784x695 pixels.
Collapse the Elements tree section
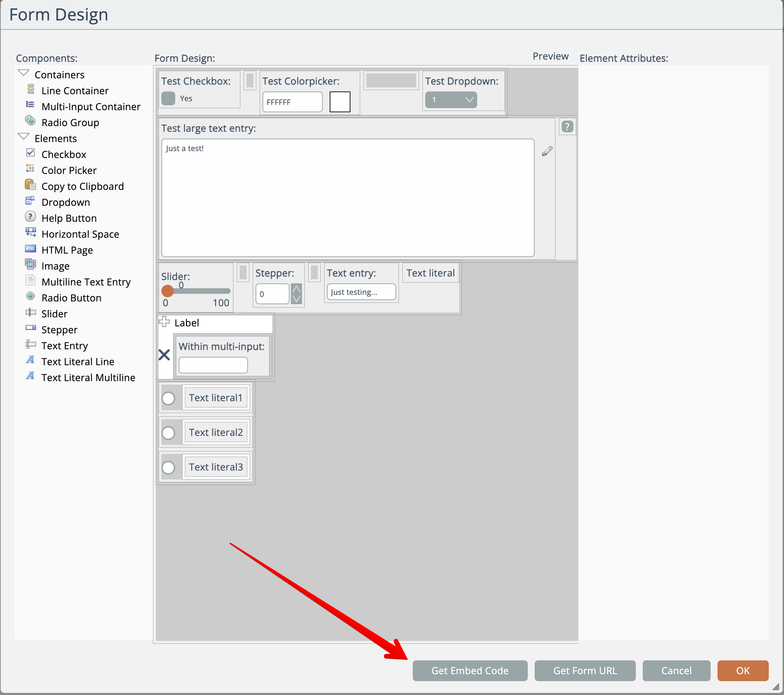[x=24, y=137]
